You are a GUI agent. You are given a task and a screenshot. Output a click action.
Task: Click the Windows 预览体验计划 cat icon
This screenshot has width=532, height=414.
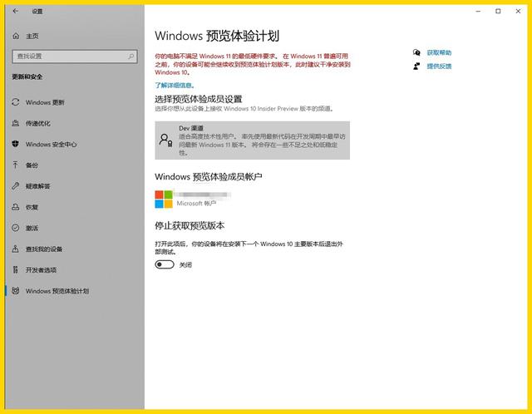coord(16,290)
